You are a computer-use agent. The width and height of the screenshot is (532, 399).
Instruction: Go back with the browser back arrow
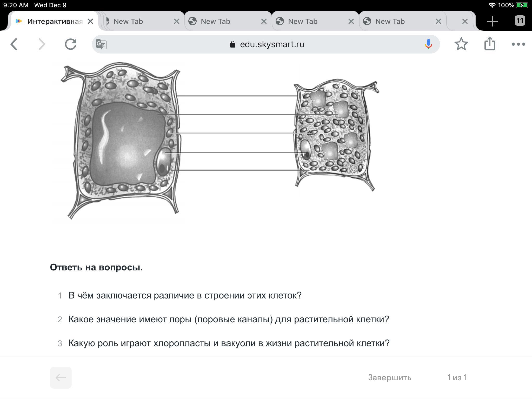(14, 44)
